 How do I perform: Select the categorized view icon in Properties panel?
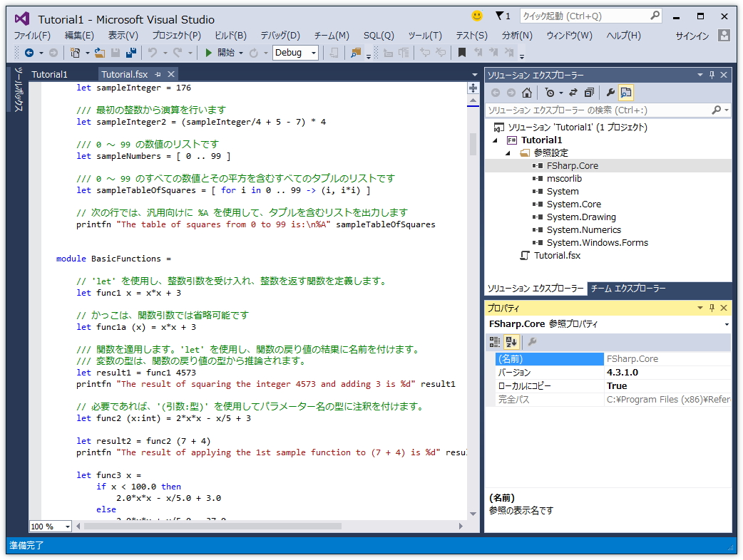click(x=495, y=342)
